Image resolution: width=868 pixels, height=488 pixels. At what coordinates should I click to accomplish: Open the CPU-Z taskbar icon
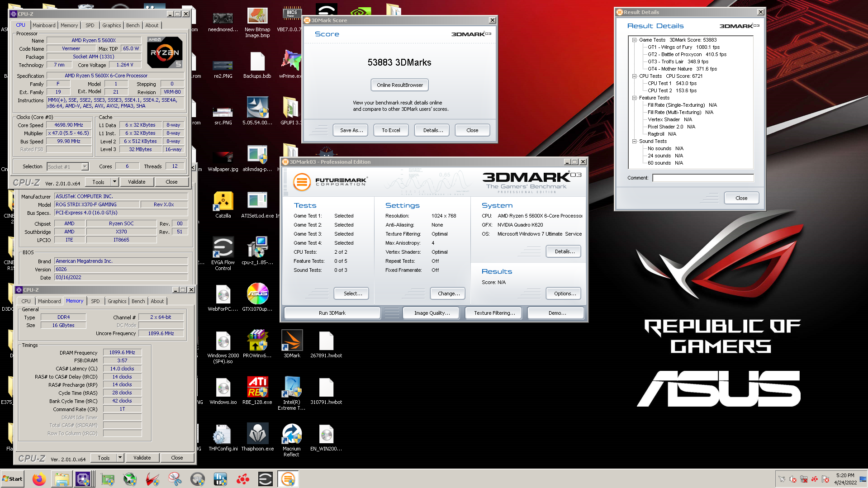point(83,479)
